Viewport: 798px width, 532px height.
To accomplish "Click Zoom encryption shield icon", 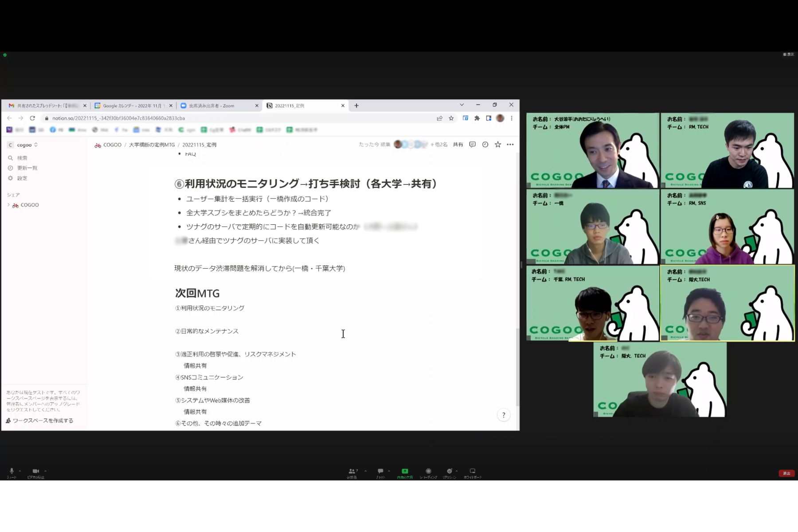I will pos(5,55).
